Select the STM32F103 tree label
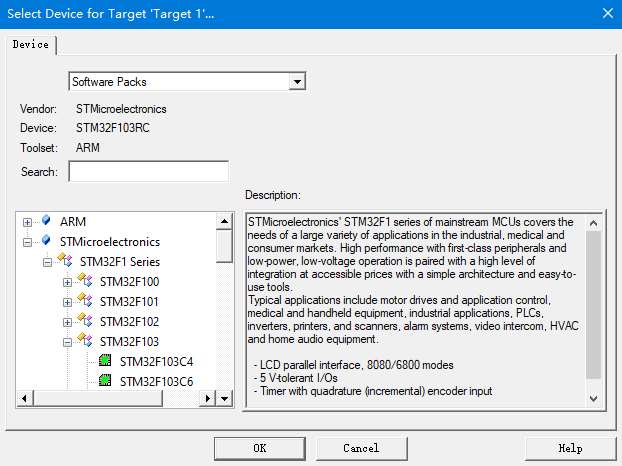 pos(129,341)
